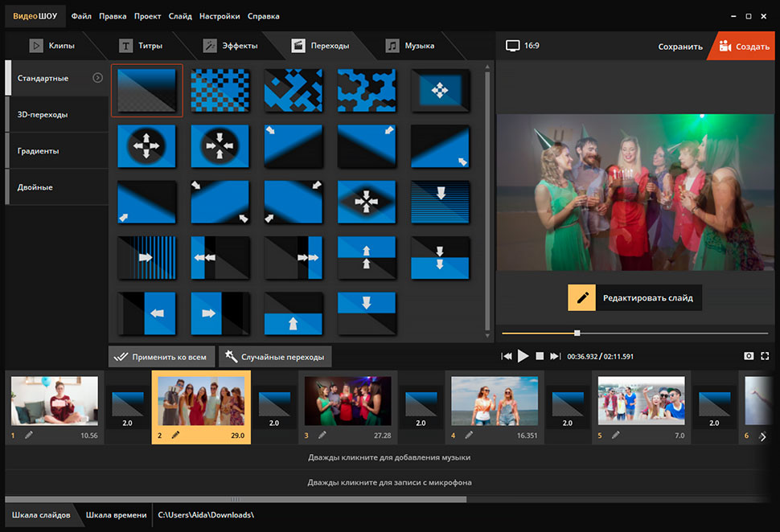Open the 16:9 aspect ratio selector
The image size is (780, 532).
pos(523,46)
